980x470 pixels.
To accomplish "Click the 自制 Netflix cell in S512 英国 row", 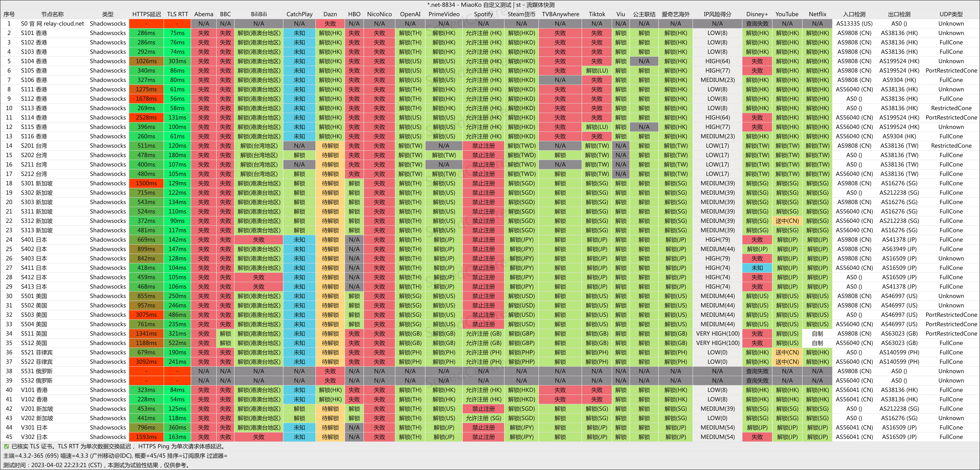I will coord(818,343).
